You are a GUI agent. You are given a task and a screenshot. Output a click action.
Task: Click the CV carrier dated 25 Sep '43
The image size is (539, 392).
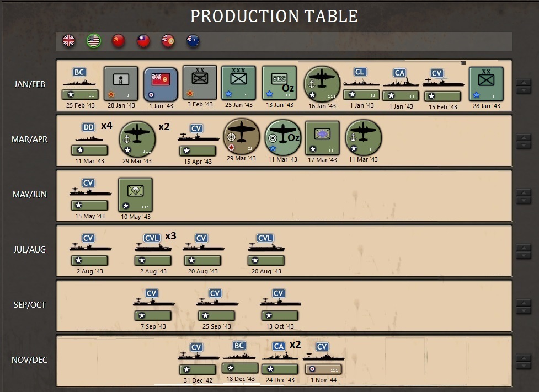[x=217, y=304]
